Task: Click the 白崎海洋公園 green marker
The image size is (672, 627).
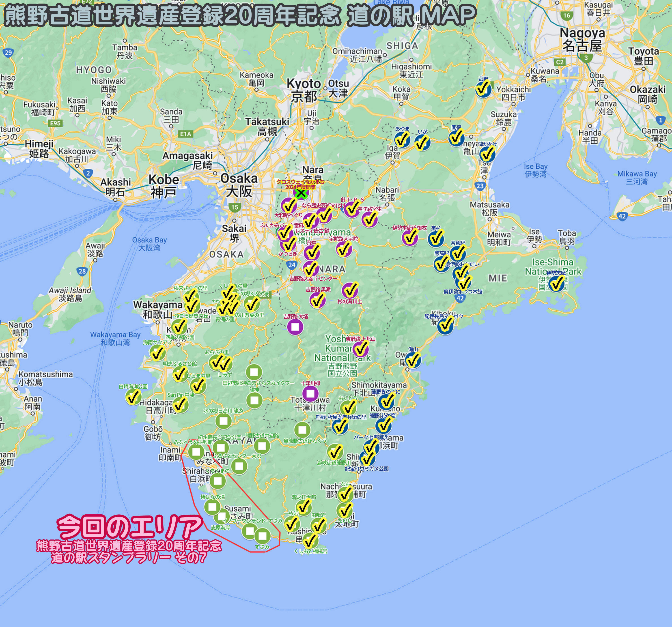Action: [x=133, y=397]
